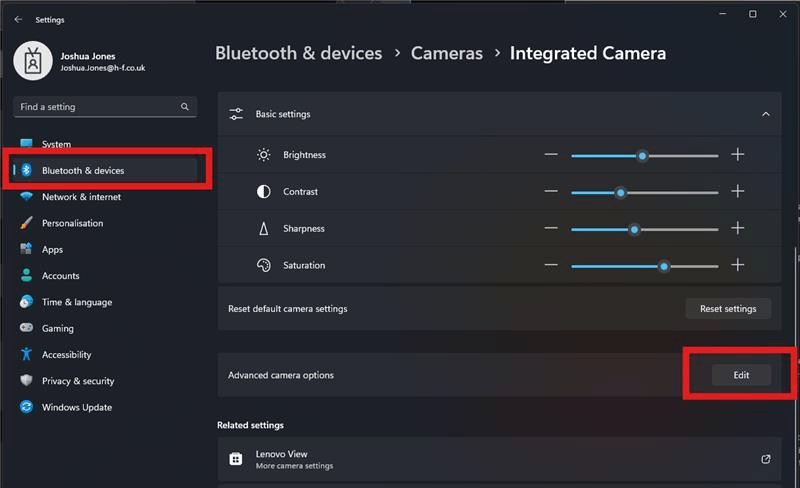Go back using the Settings back arrow

[x=18, y=19]
